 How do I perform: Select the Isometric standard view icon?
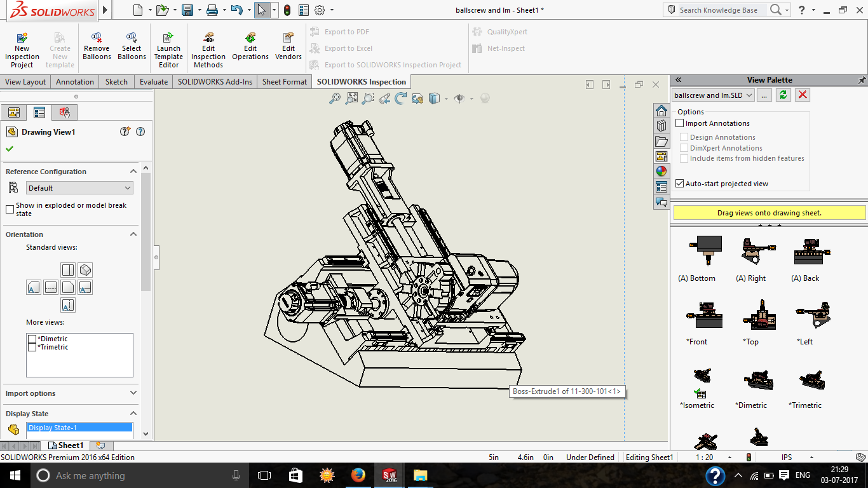(85, 270)
